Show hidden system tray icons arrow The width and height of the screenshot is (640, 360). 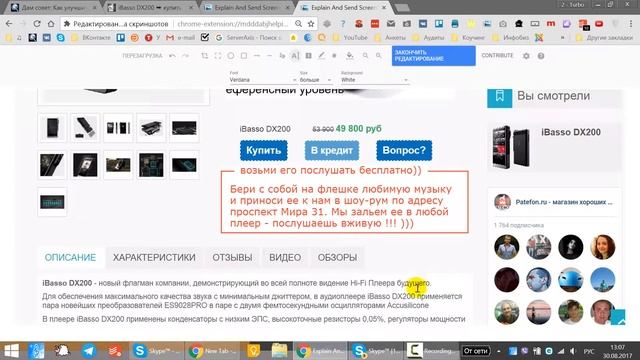pyautogui.click(x=499, y=351)
